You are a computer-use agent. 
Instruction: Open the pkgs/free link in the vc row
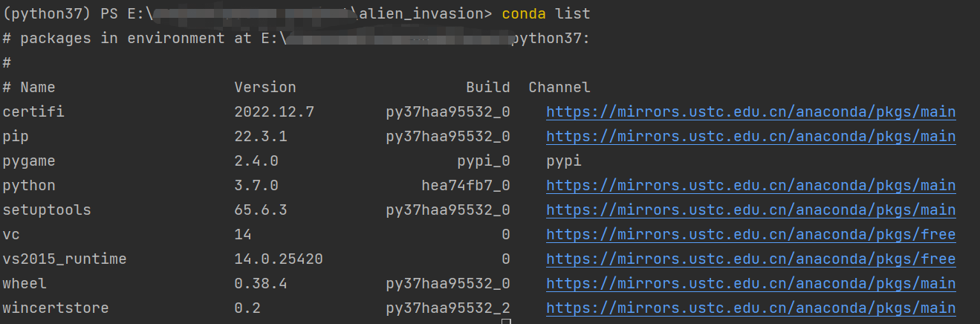[751, 235]
